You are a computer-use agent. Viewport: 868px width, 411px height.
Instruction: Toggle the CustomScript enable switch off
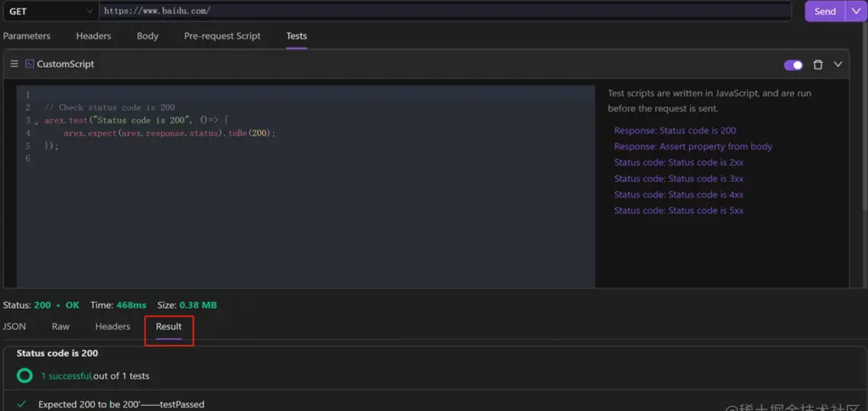[793, 65]
